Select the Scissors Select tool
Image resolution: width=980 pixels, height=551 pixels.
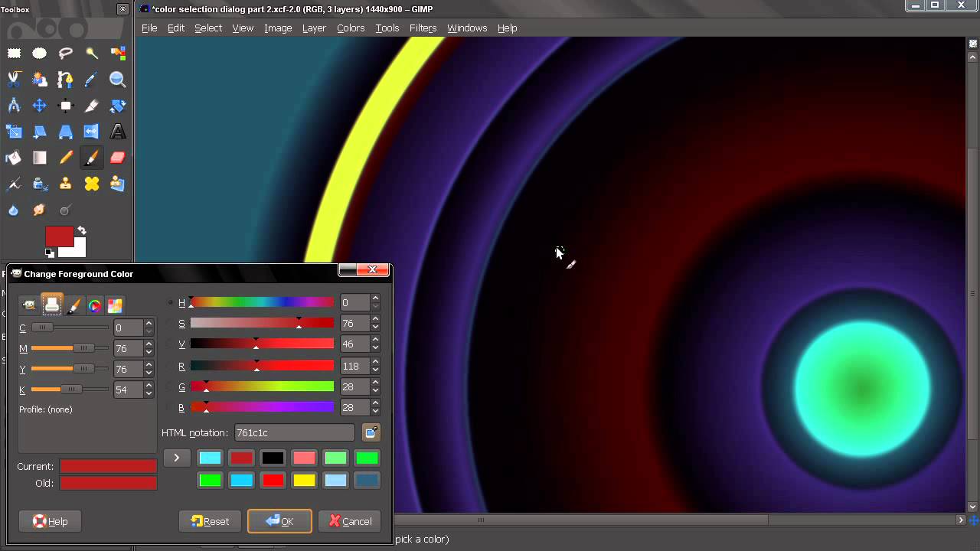(14, 79)
